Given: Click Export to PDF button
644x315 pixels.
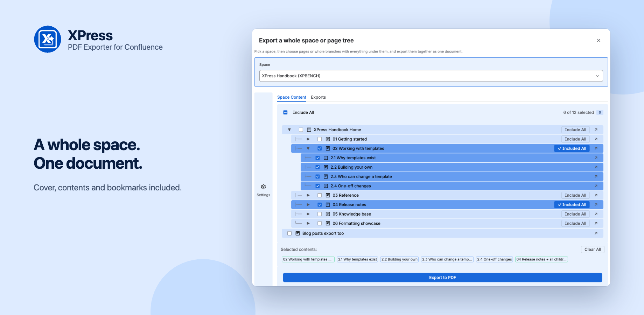Looking at the screenshot, I should pos(442,278).
